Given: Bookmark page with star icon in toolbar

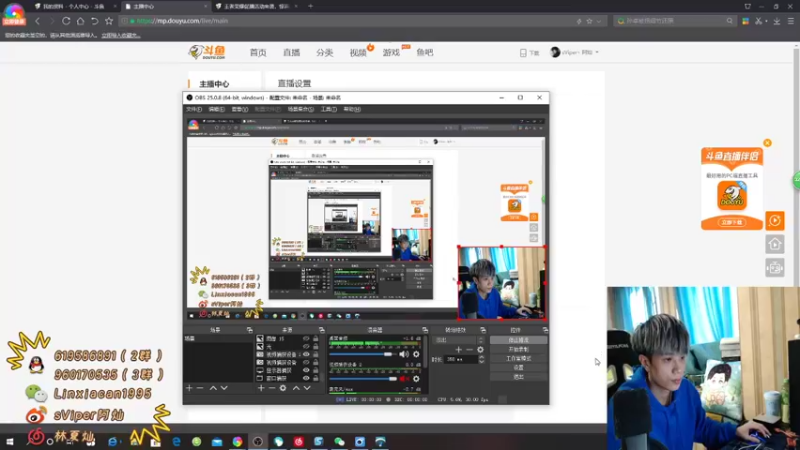Looking at the screenshot, I should [x=109, y=21].
